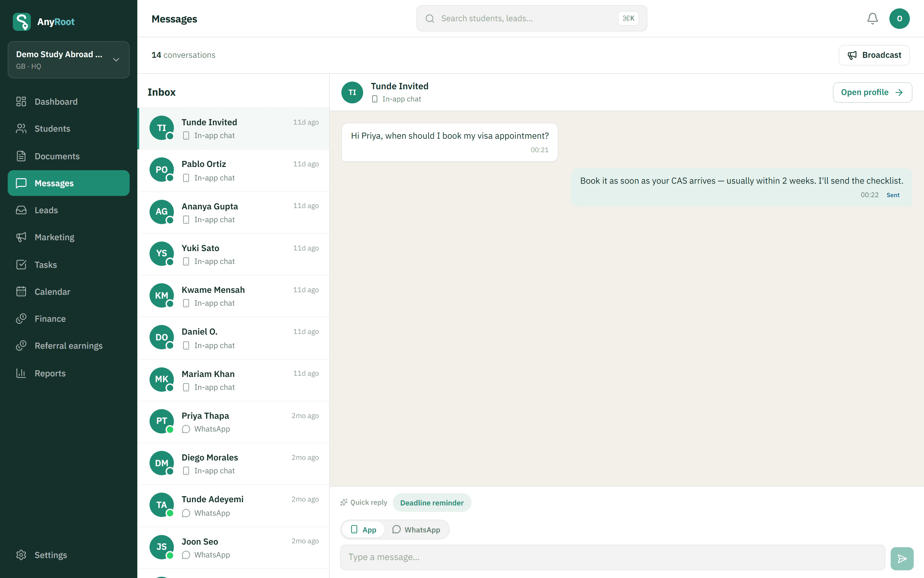Open the Ananya Gupta conversation
Viewport: 924px width, 578px height.
(233, 213)
